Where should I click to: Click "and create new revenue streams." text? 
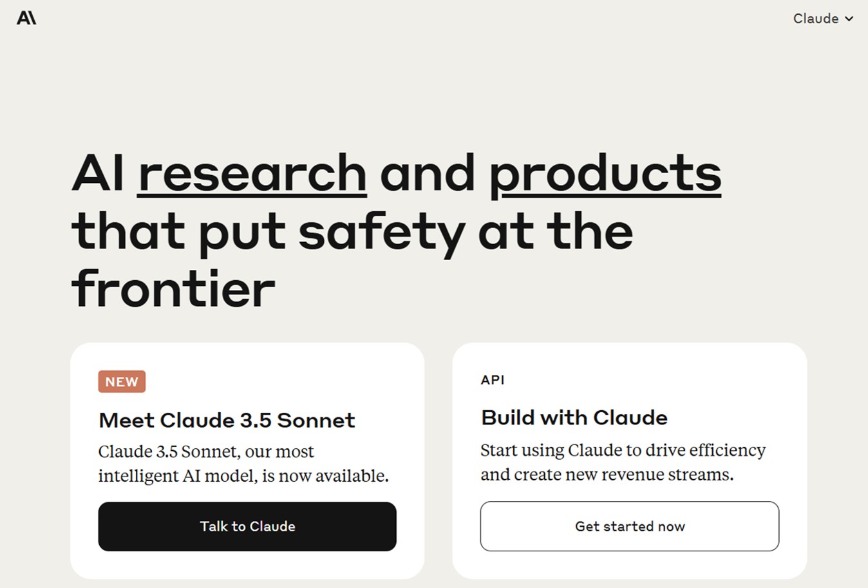607,474
